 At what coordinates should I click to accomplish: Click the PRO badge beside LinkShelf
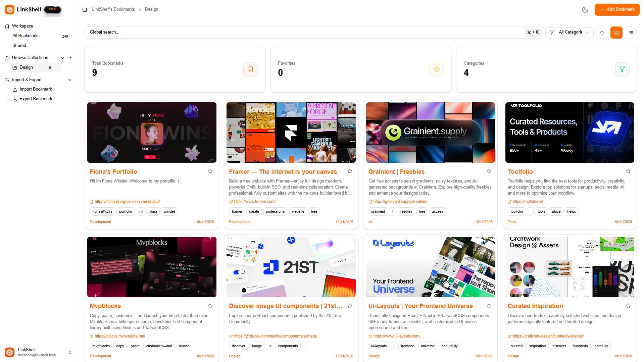(52, 10)
